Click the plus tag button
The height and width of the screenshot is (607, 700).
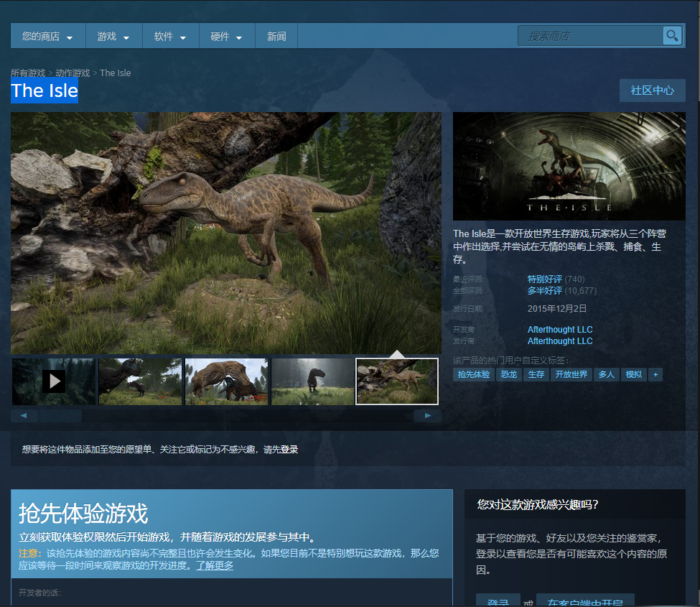click(x=655, y=375)
